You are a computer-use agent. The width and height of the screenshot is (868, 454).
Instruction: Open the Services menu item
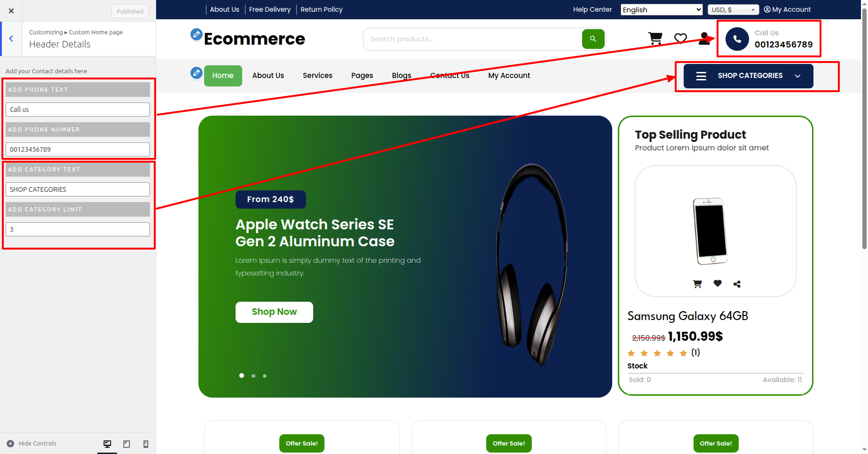pyautogui.click(x=317, y=76)
